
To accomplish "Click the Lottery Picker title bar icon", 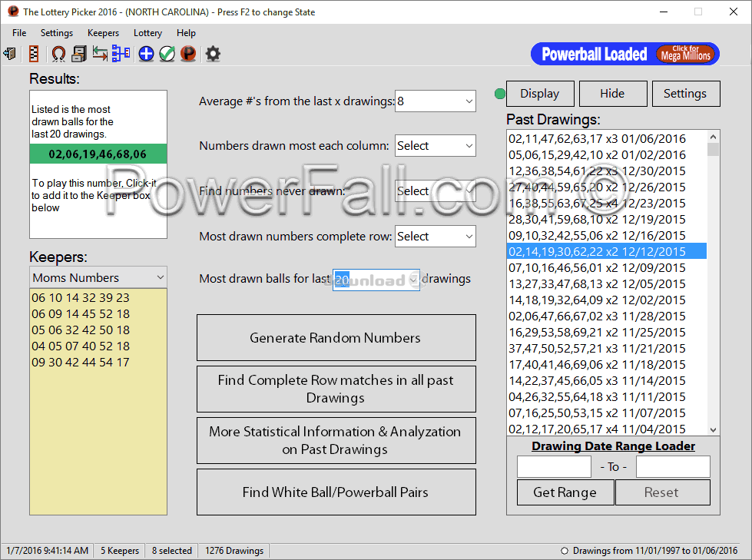I will click(x=13, y=12).
